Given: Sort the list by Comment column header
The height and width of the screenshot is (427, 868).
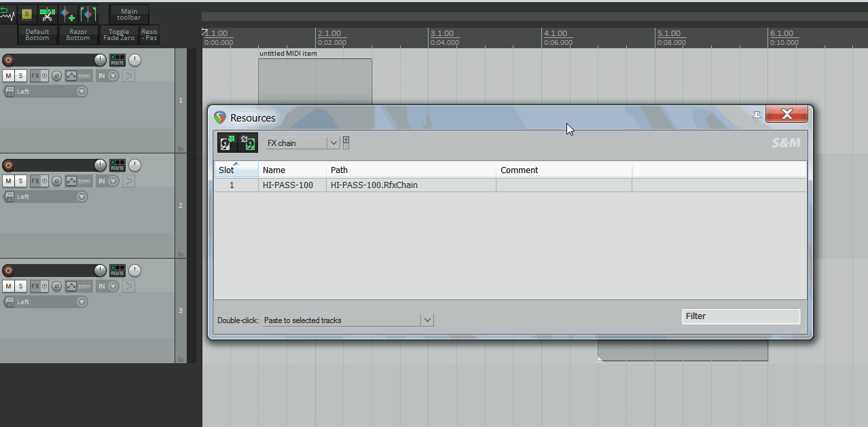Looking at the screenshot, I should point(564,170).
